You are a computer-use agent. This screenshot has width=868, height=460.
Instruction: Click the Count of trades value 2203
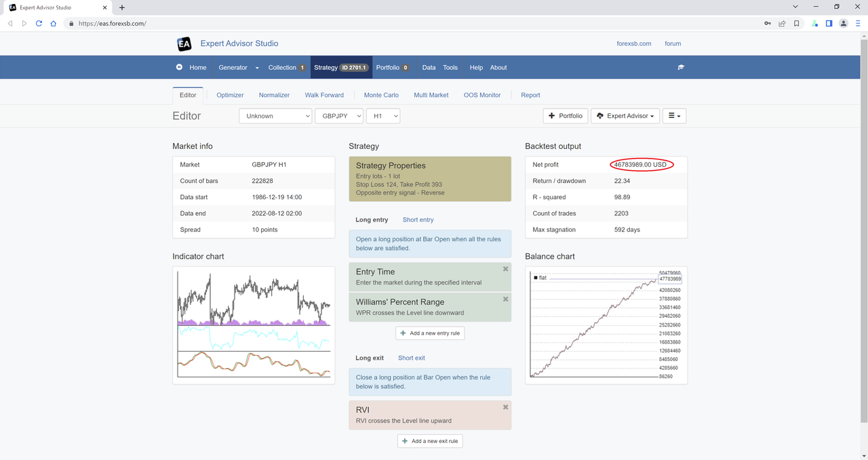[x=621, y=213]
